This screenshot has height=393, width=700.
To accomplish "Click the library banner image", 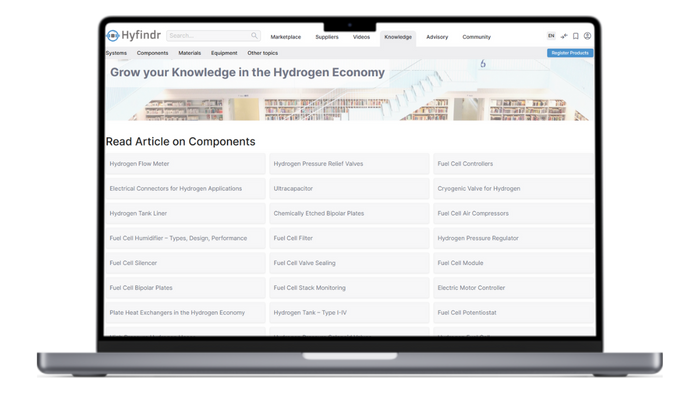I will click(350, 90).
